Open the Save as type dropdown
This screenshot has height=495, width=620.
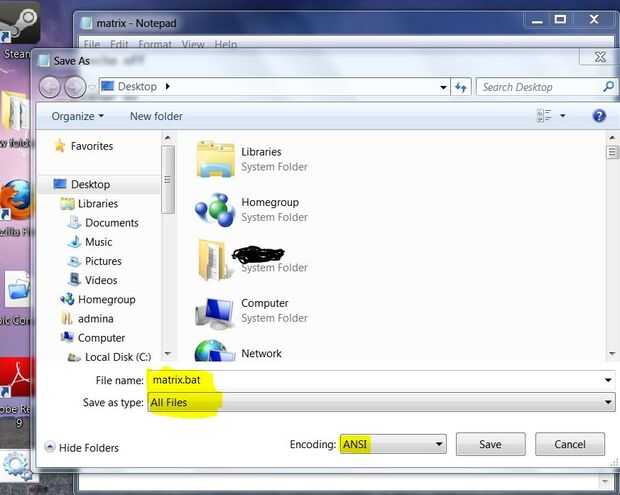click(x=381, y=402)
